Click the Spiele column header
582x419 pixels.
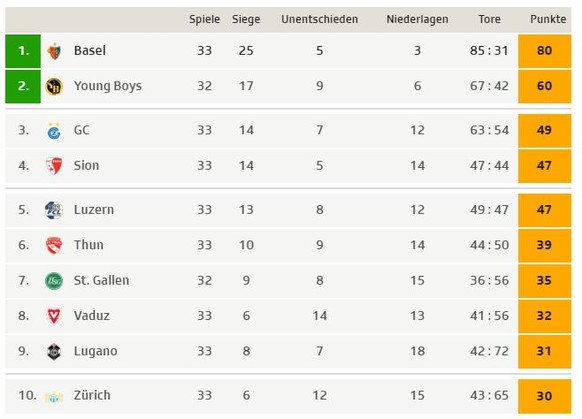(205, 19)
